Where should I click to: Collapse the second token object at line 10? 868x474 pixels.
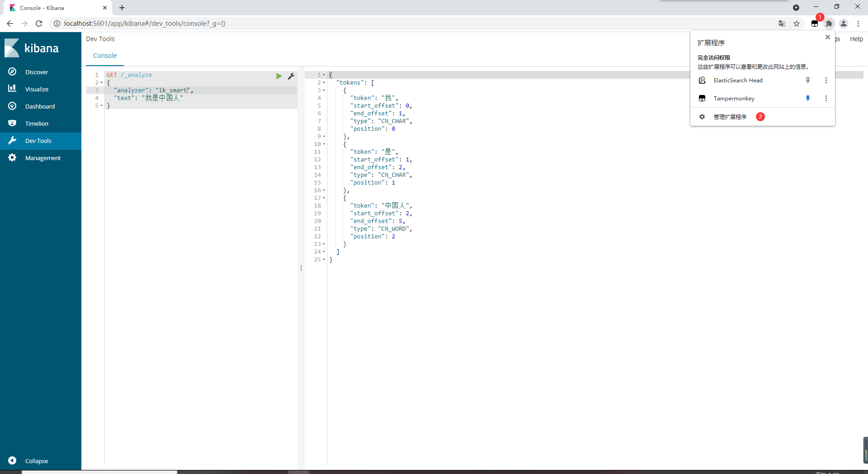click(324, 144)
